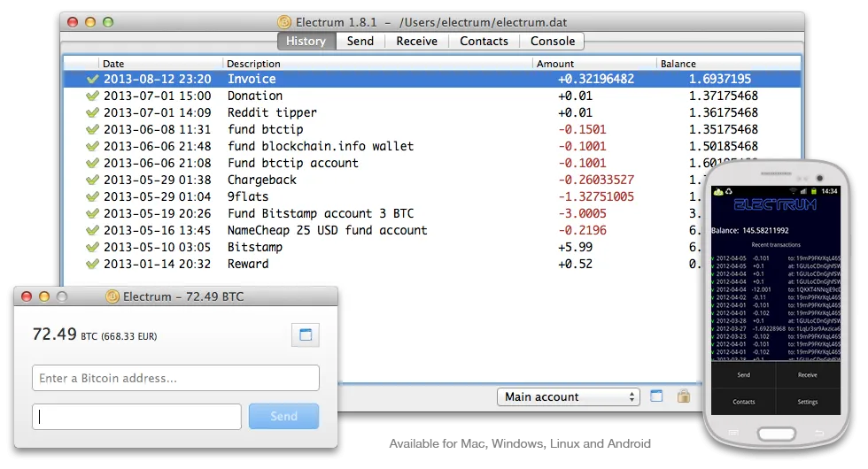Click the checkmark icon on 9flats row

92,196
